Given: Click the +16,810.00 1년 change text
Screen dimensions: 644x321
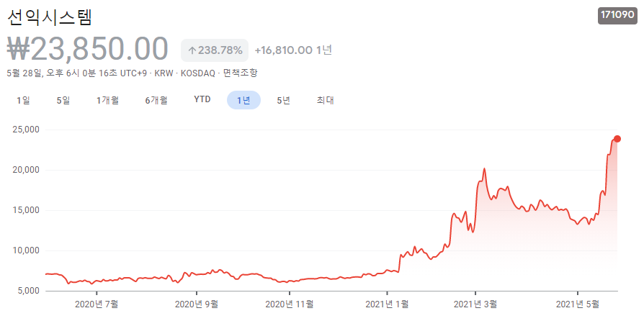Looking at the screenshot, I should 293,50.
